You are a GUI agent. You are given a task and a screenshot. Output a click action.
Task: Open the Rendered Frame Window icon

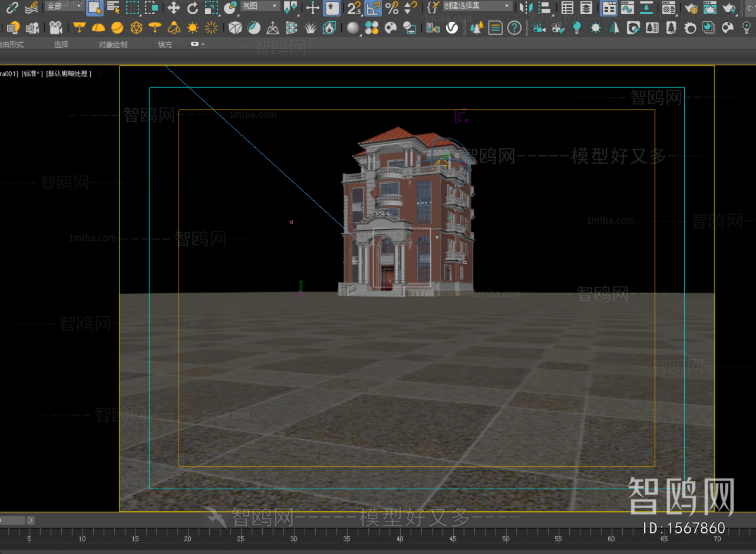(x=711, y=7)
